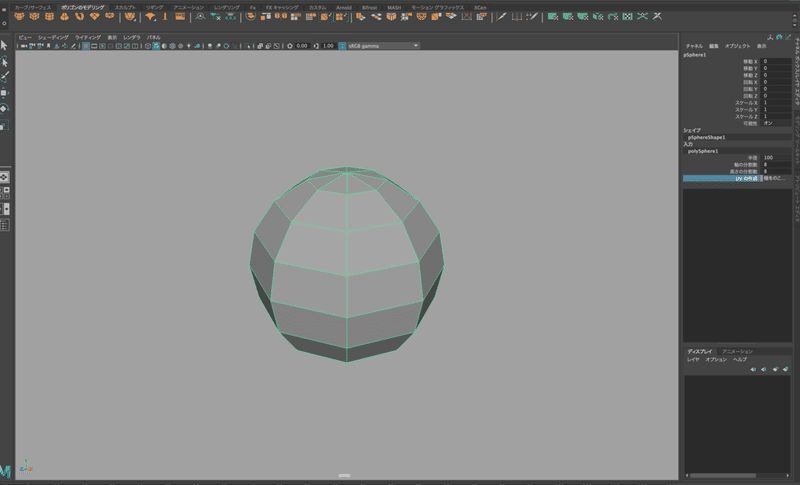Click the 半径 value field showing 100
The image size is (800, 485).
(x=776, y=158)
